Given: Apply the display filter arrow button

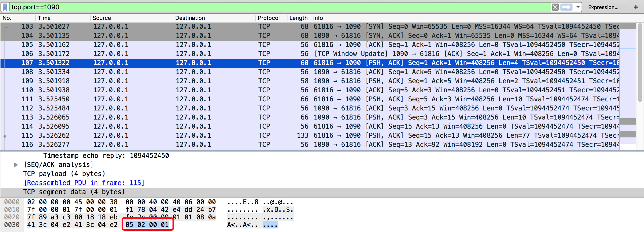Looking at the screenshot, I should point(566,7).
